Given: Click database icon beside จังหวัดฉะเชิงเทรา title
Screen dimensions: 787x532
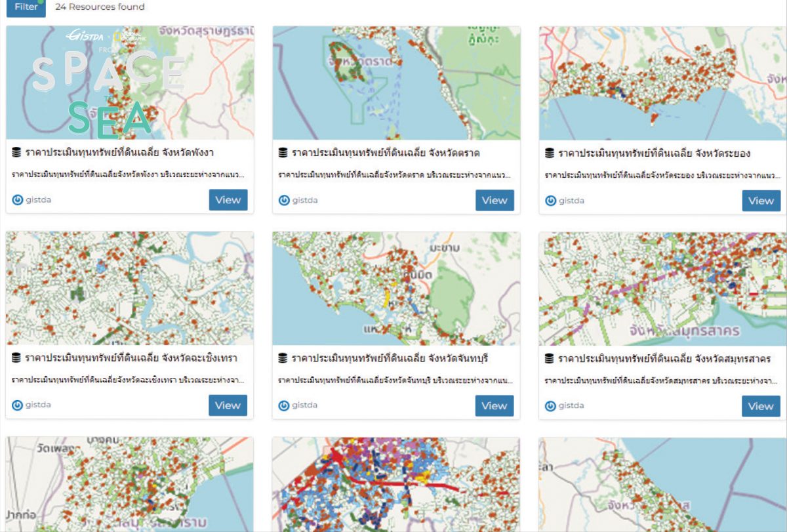Looking at the screenshot, I should pyautogui.click(x=16, y=358).
